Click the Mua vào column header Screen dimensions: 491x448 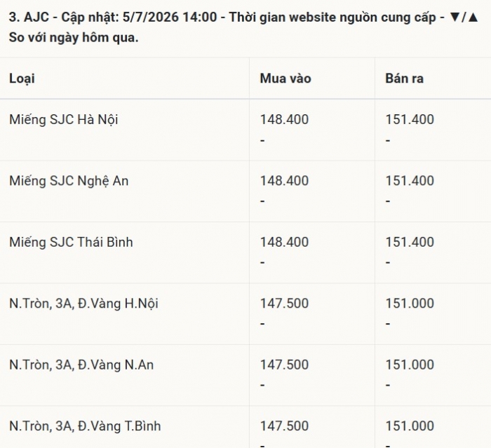point(285,79)
